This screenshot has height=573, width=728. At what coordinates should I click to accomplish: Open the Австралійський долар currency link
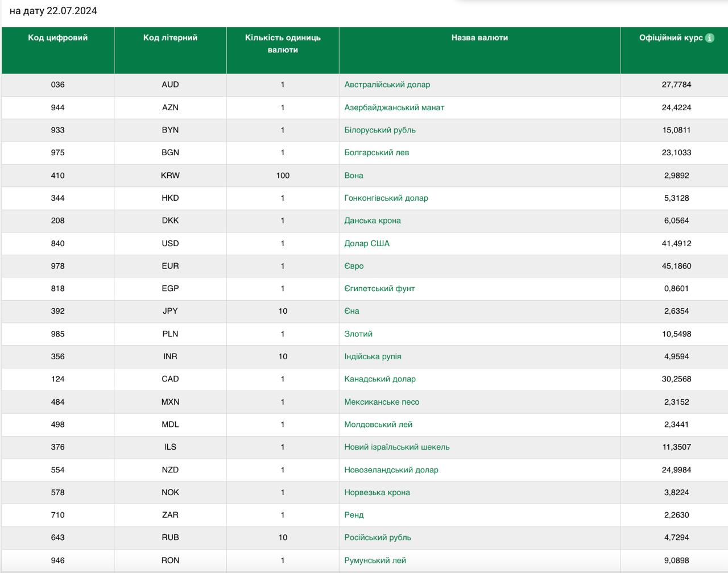(x=387, y=85)
